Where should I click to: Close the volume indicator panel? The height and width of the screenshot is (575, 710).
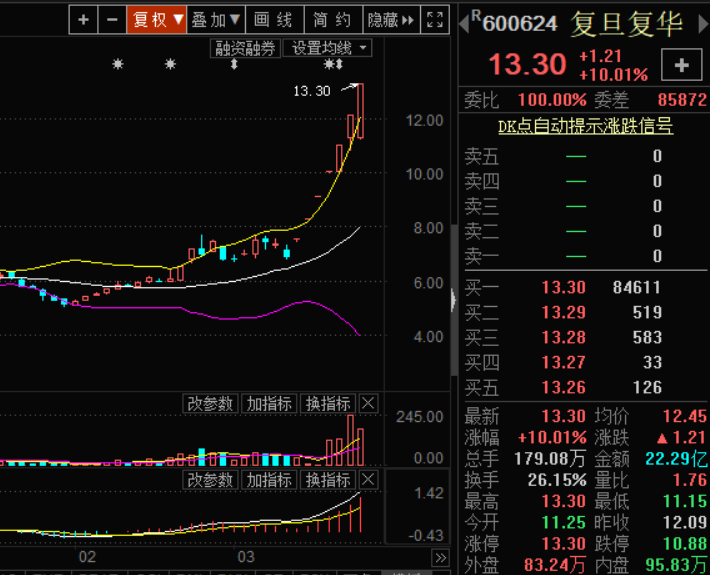[368, 403]
